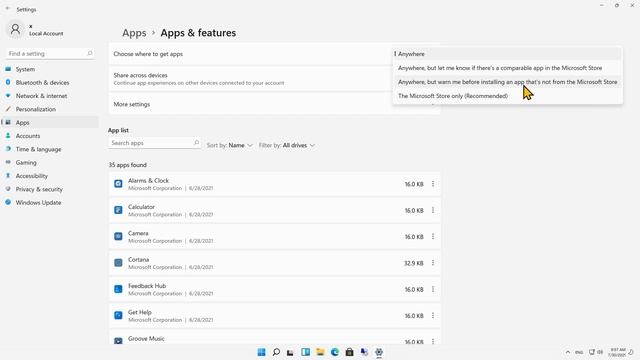
Task: Launch Microsoft Edge from the taskbar
Action: 335,352
